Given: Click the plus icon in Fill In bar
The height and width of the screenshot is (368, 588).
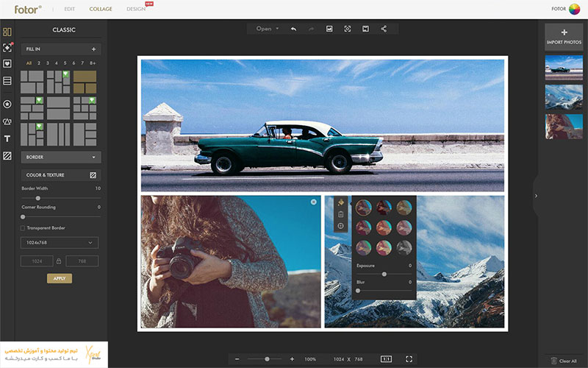Looking at the screenshot, I should [93, 49].
